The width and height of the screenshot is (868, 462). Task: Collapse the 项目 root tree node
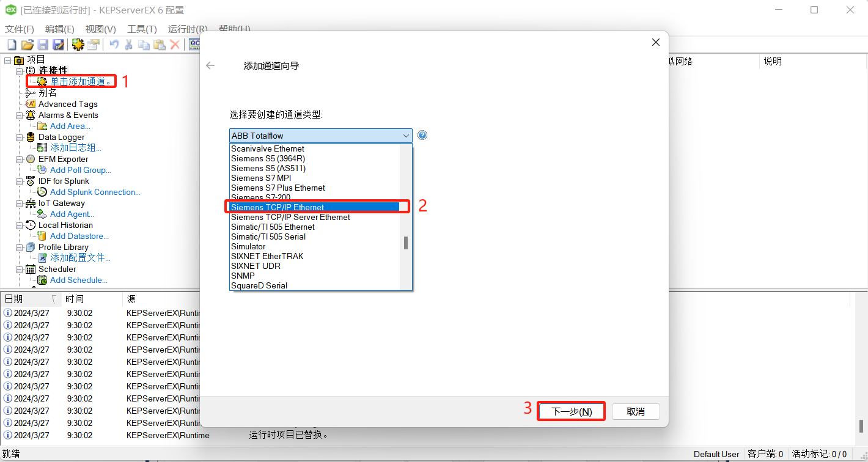coord(8,60)
